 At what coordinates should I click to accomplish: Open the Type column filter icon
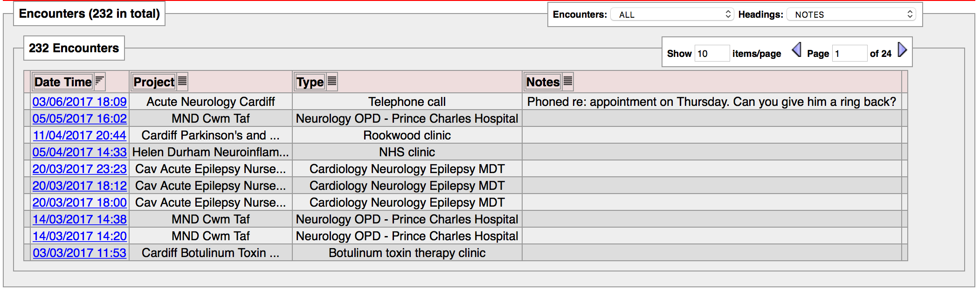[331, 81]
